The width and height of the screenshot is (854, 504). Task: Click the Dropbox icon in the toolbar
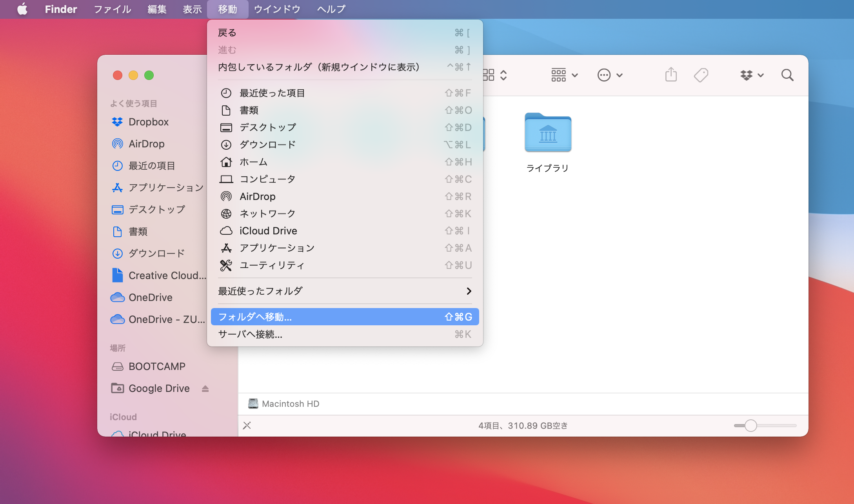click(x=752, y=75)
